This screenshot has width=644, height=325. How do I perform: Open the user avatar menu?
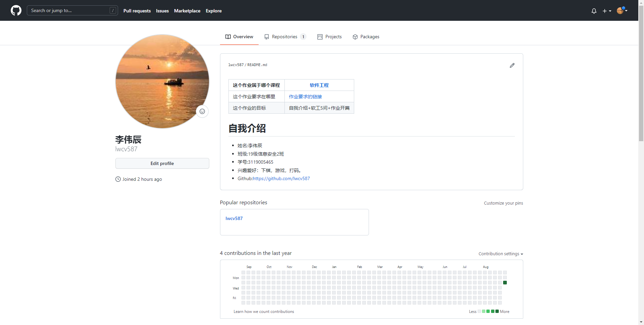pyautogui.click(x=622, y=10)
